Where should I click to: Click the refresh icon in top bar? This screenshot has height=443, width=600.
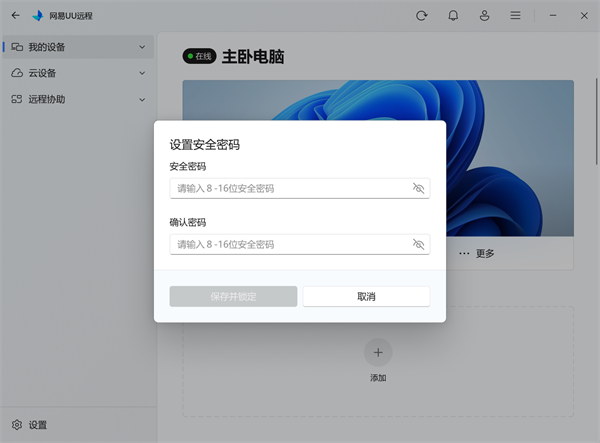click(422, 16)
